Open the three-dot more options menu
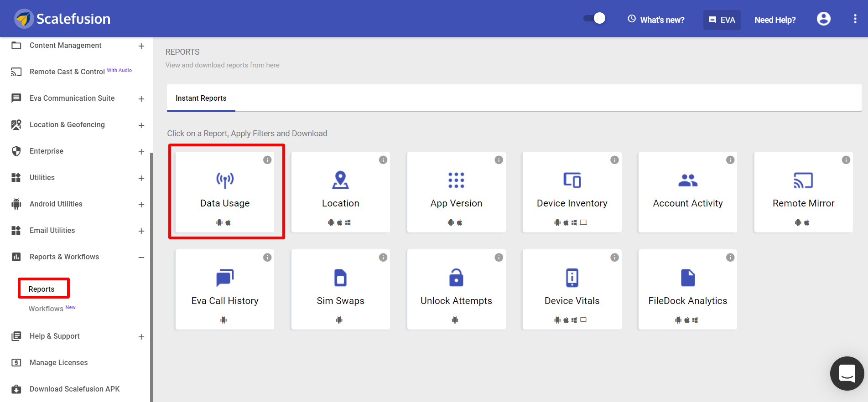 (x=855, y=19)
